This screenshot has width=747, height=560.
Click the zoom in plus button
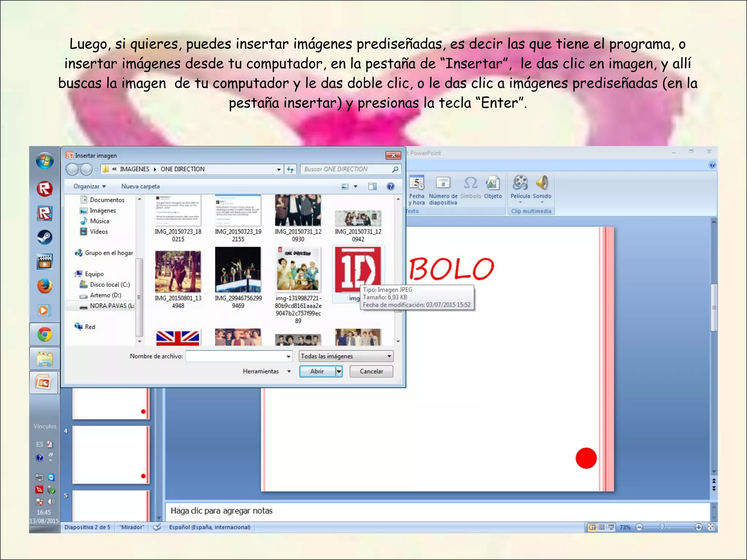[698, 527]
